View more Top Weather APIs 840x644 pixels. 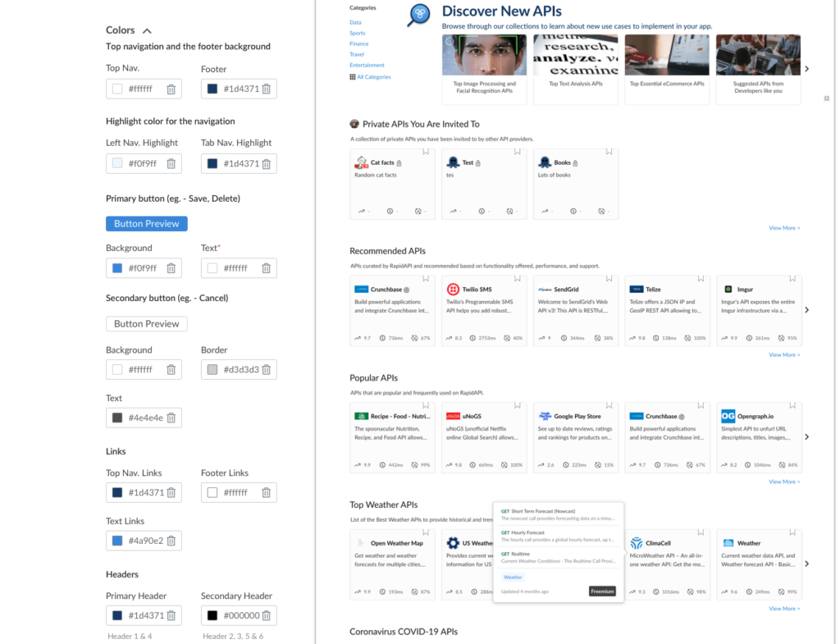(x=784, y=610)
